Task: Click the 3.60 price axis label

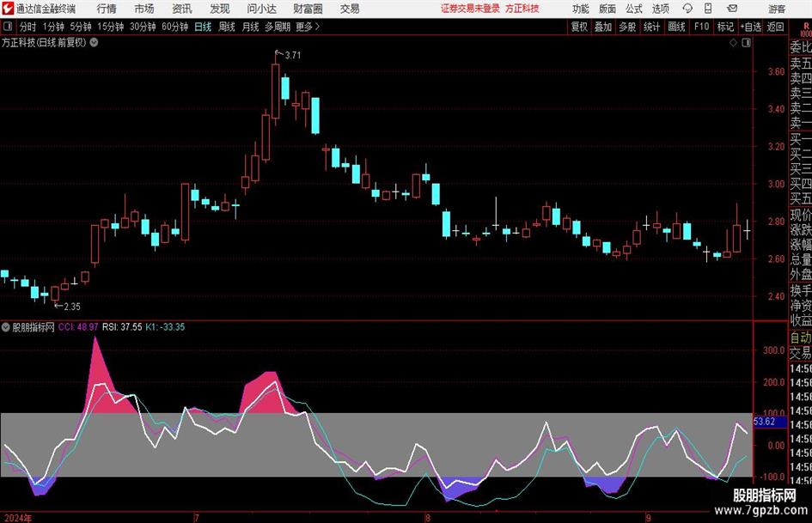Action: point(776,72)
